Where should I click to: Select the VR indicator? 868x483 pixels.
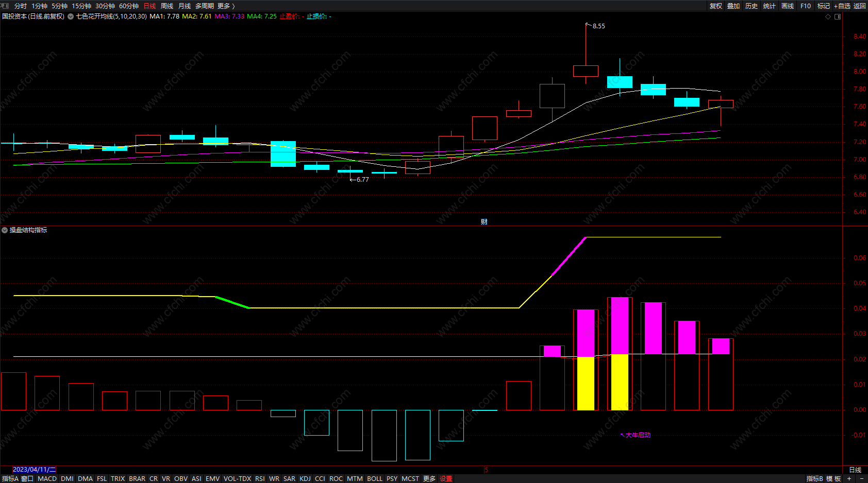166,478
